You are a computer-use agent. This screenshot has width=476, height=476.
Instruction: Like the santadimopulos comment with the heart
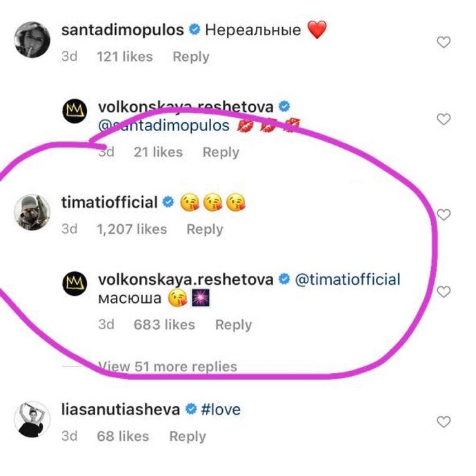pos(444,42)
